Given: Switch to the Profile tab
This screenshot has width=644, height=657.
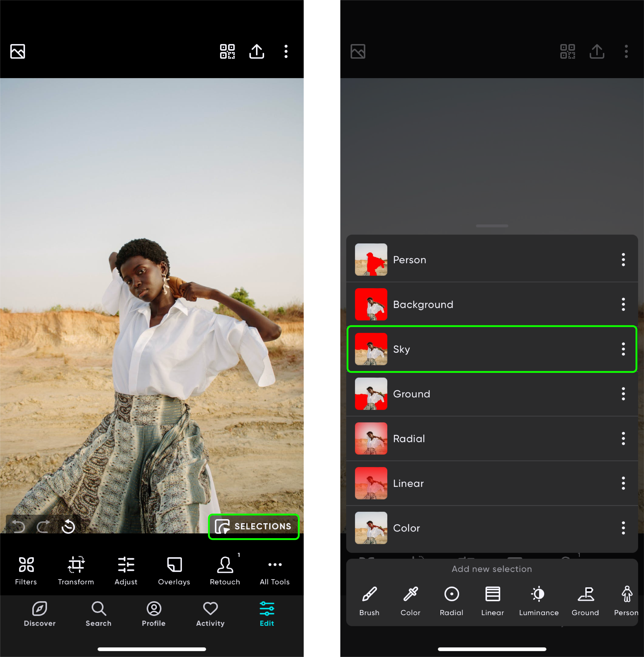Looking at the screenshot, I should 154,614.
